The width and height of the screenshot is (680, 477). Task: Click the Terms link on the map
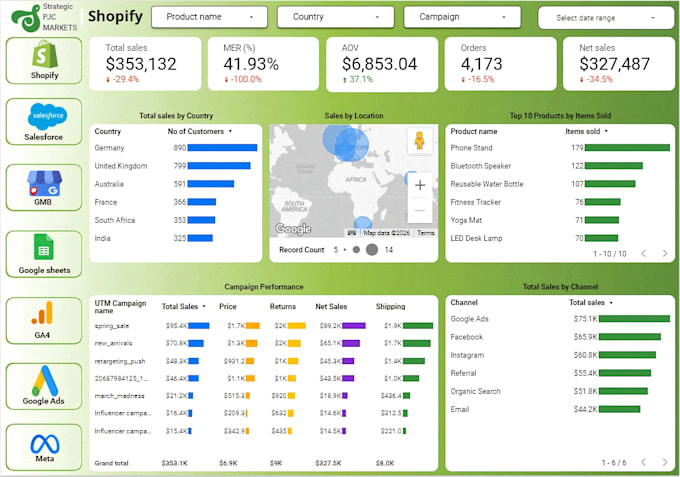coord(425,233)
